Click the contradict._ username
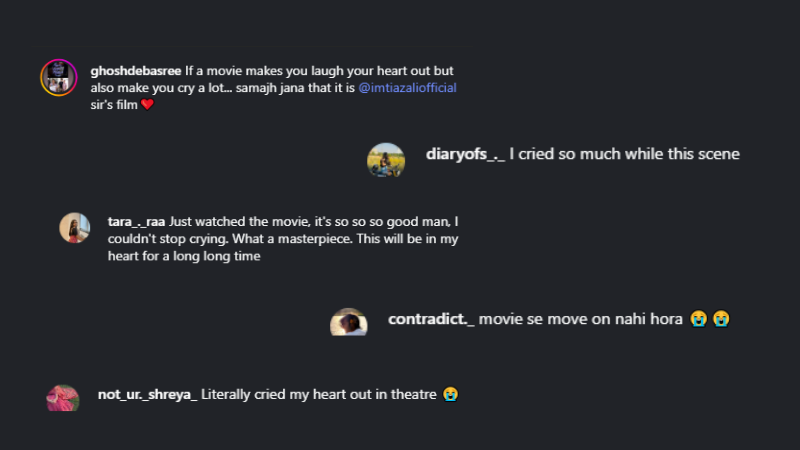This screenshot has height=450, width=800. [x=431, y=319]
